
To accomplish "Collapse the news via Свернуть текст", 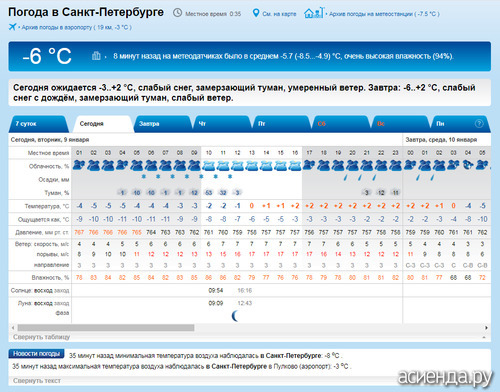I will [x=37, y=380].
